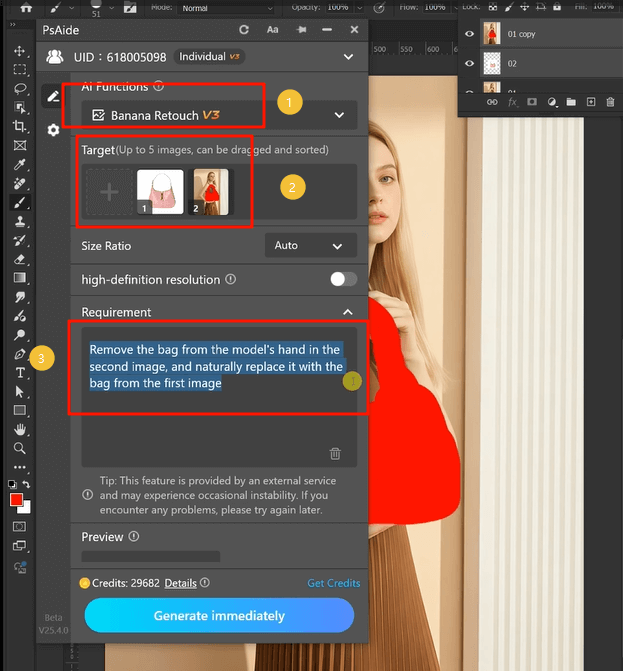The width and height of the screenshot is (623, 671).
Task: Select the Zoom tool
Action: [19, 448]
